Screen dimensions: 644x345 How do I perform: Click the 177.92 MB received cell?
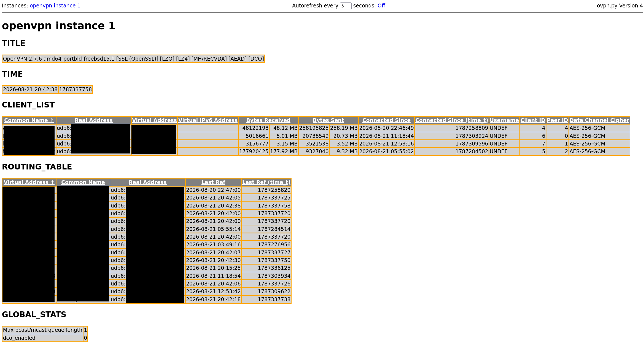pos(284,152)
